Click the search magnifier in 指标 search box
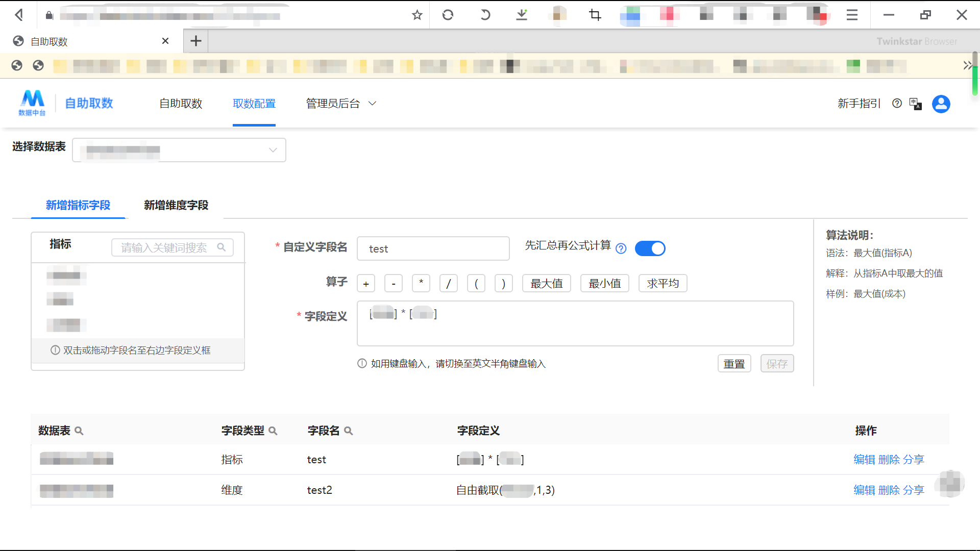 click(x=222, y=247)
